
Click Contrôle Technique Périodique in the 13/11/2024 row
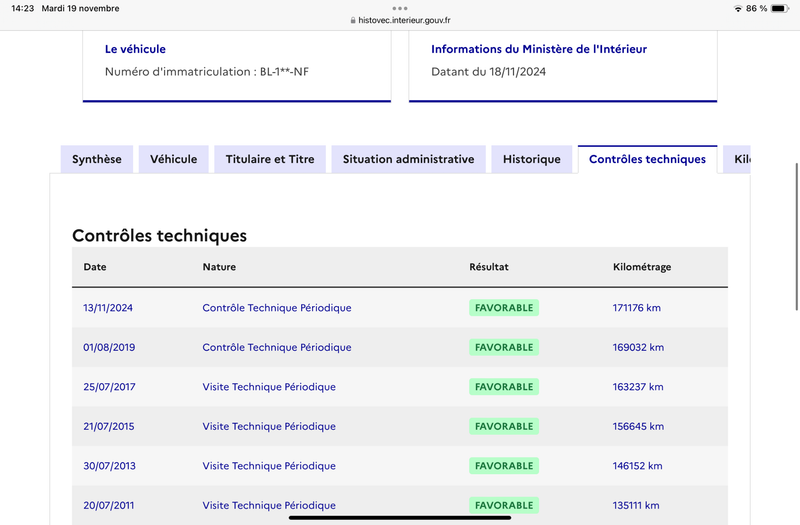pos(277,308)
